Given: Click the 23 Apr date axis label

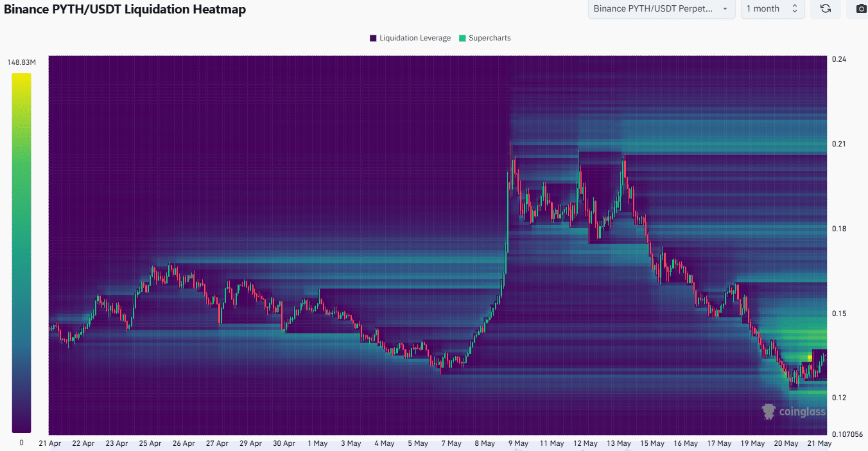Looking at the screenshot, I should click(x=117, y=443).
